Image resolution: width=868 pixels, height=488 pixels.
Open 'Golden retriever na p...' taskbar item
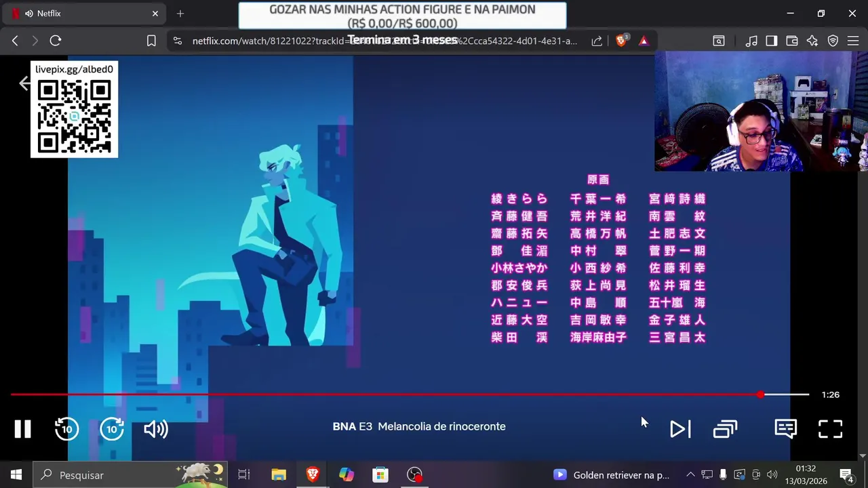pyautogui.click(x=612, y=474)
